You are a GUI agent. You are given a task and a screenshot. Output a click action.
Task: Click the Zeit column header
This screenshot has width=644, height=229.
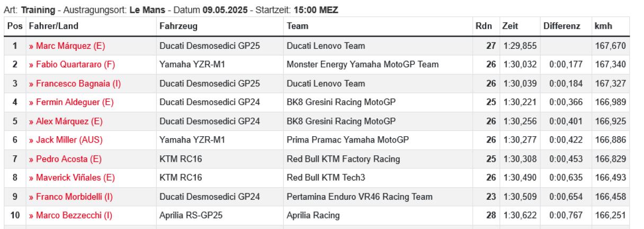[x=511, y=26]
